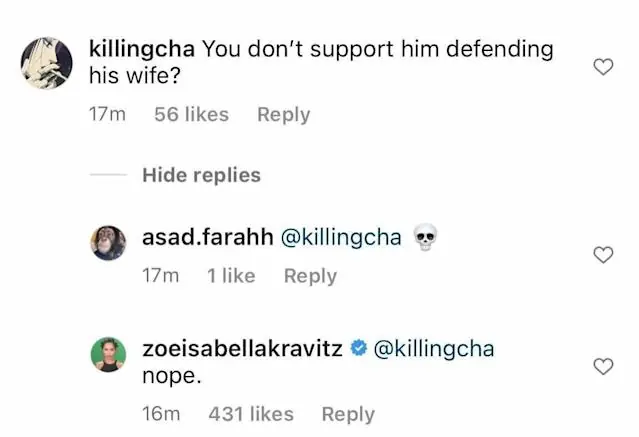Open asad.farahh's profile picture
639x437 pixels.
click(x=108, y=243)
